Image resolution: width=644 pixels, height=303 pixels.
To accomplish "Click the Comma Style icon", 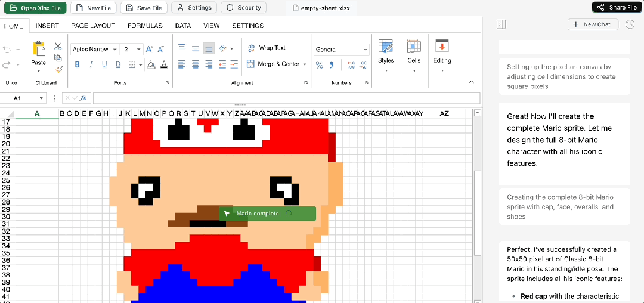I will [332, 65].
